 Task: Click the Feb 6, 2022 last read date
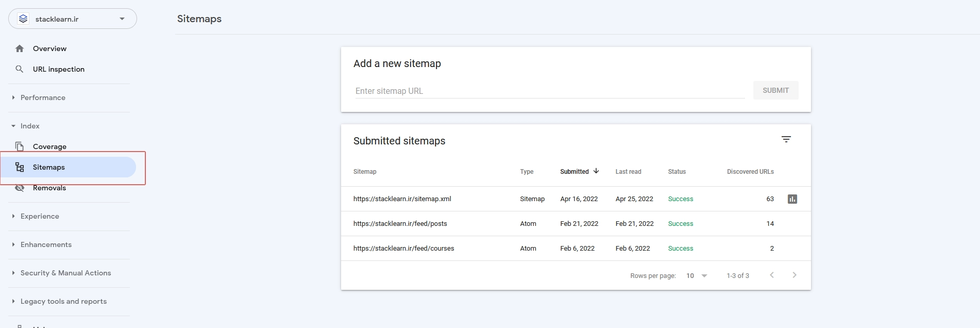pos(633,249)
